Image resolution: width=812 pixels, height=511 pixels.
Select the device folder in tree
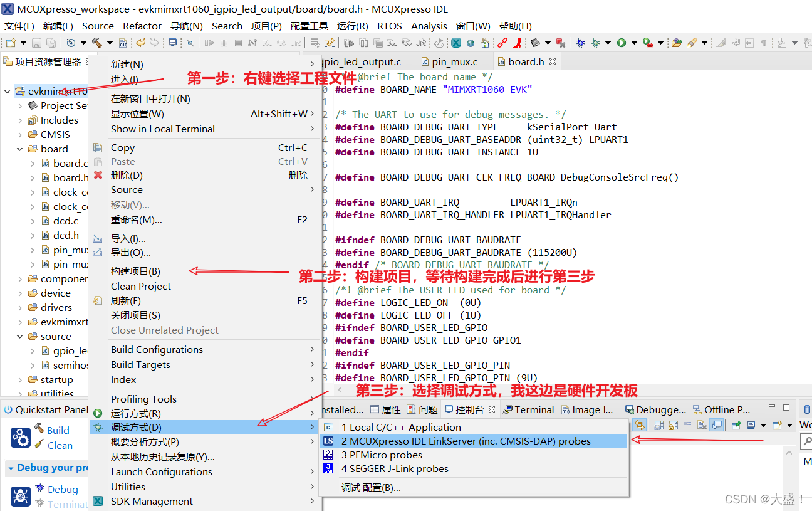[x=56, y=293]
